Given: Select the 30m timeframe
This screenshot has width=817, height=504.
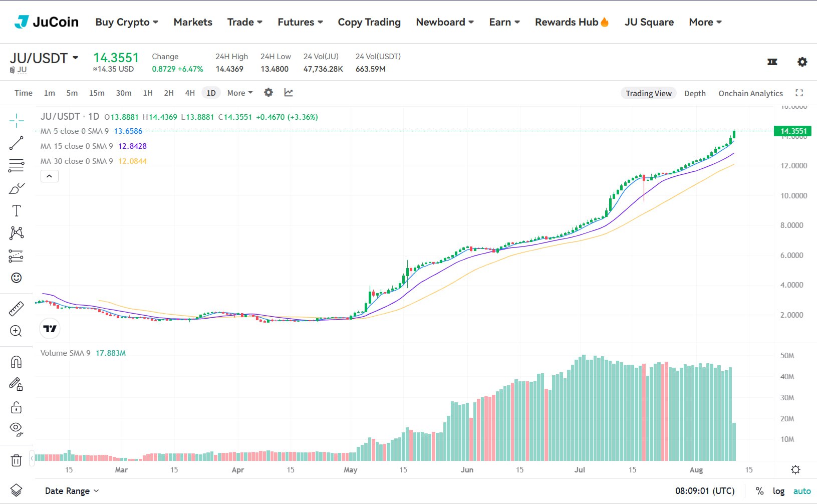Looking at the screenshot, I should pyautogui.click(x=124, y=93).
